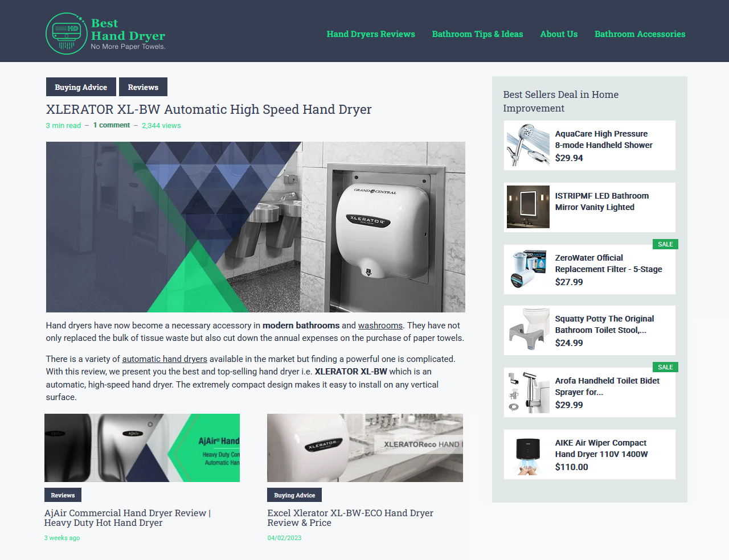Follow the automatic hand dryers link
The width and height of the screenshot is (729, 560).
pyautogui.click(x=164, y=359)
